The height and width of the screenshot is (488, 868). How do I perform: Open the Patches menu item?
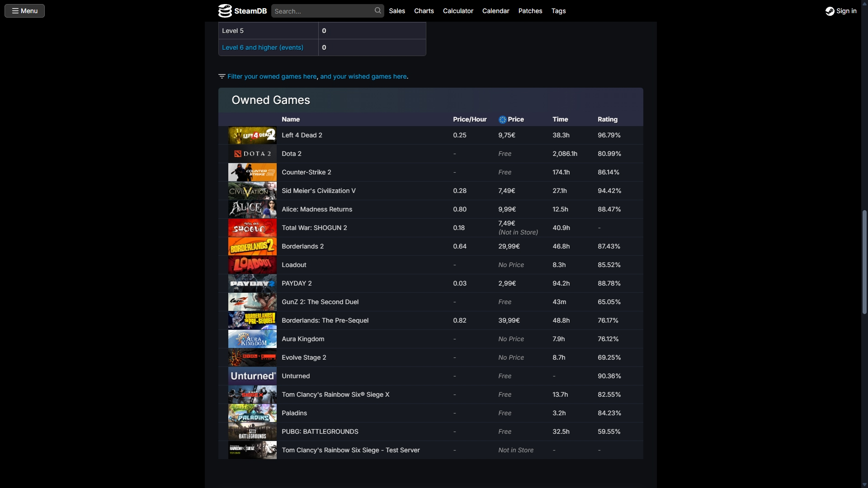point(530,11)
